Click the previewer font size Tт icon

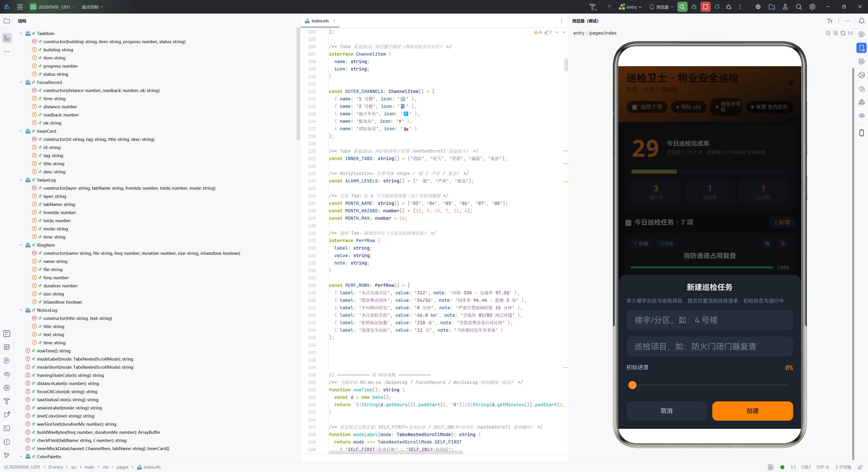click(830, 21)
